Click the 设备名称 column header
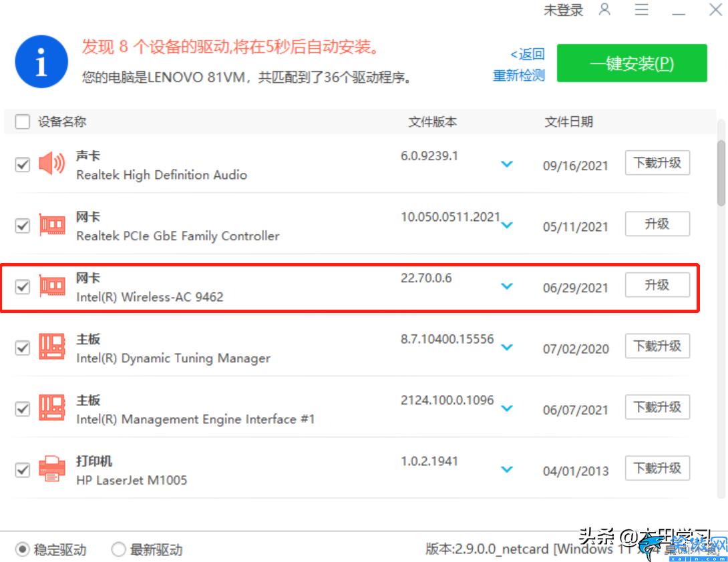Image resolution: width=728 pixels, height=562 pixels. 62,121
